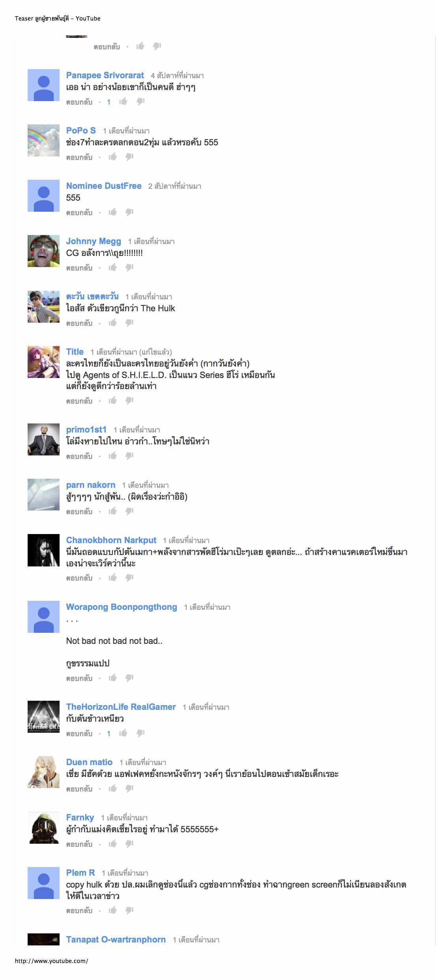Thumbs up Johnny Megg's CG comment
The width and height of the screenshot is (436, 980).
pos(113,267)
